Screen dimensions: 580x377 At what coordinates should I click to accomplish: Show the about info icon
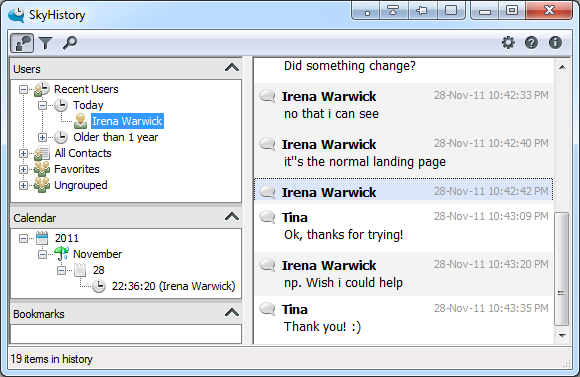coord(555,43)
